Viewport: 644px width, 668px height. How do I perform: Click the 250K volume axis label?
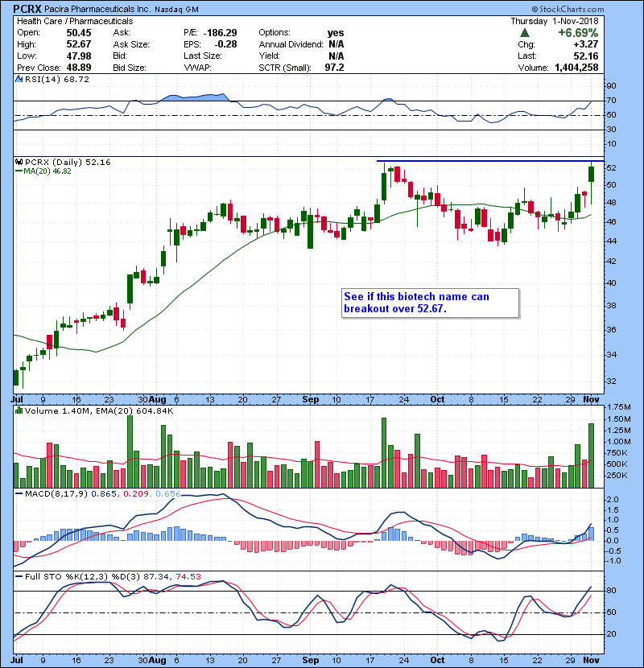tap(617, 475)
